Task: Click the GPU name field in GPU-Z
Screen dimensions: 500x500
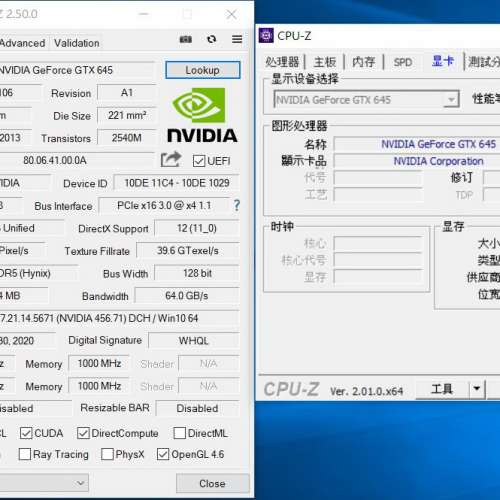Action: pos(77,70)
